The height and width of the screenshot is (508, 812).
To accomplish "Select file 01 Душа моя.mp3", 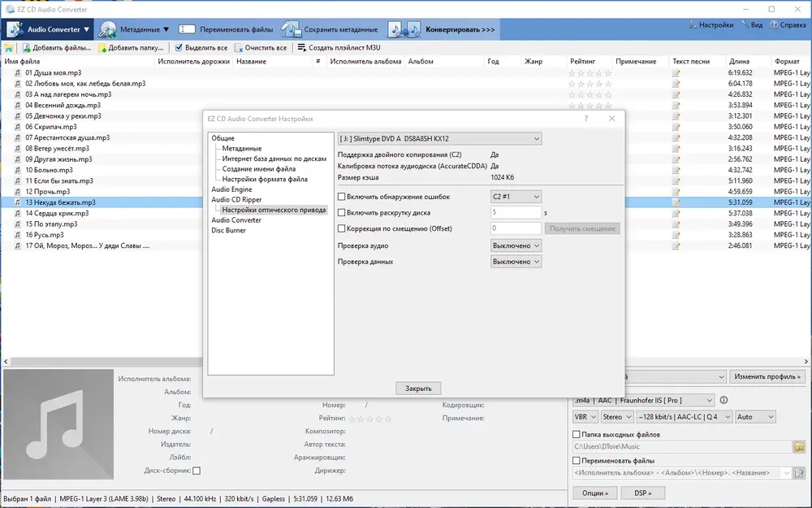I will click(54, 73).
